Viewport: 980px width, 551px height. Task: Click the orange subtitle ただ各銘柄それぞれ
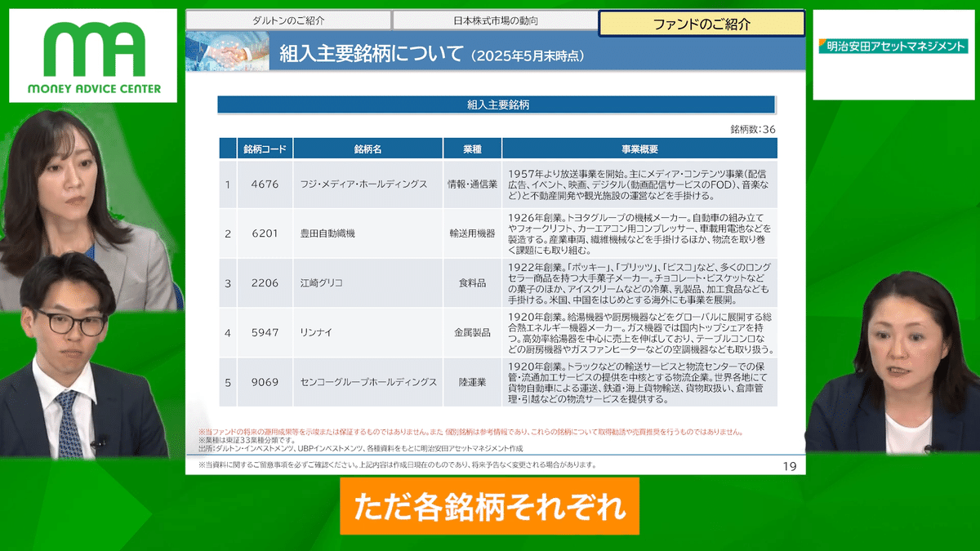490,506
